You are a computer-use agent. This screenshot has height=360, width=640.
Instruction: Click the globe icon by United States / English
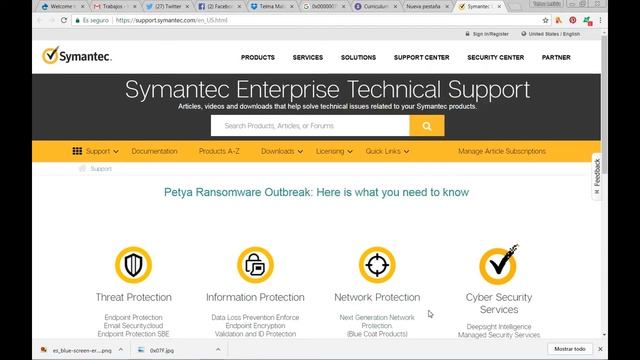pyautogui.click(x=523, y=34)
